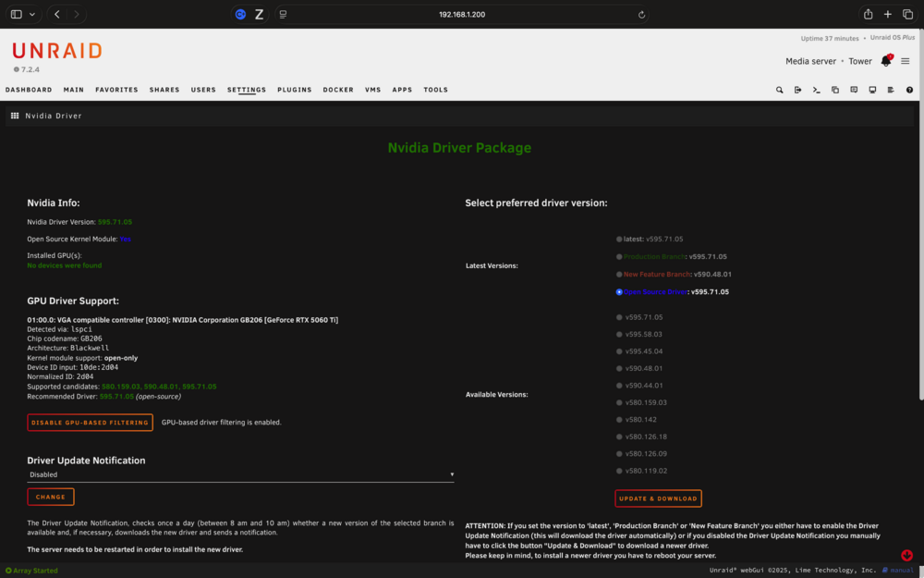Expand Safari sidebar options chevron

coord(32,14)
